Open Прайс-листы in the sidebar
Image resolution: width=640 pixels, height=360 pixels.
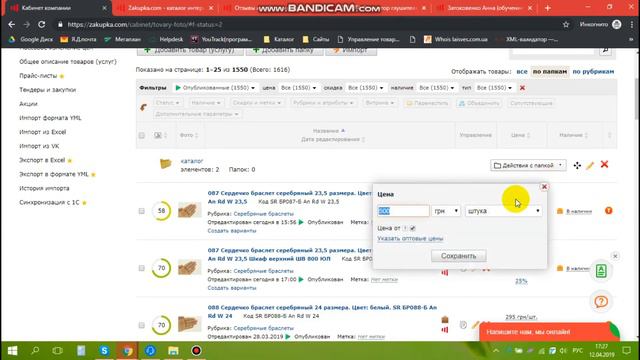(38, 76)
